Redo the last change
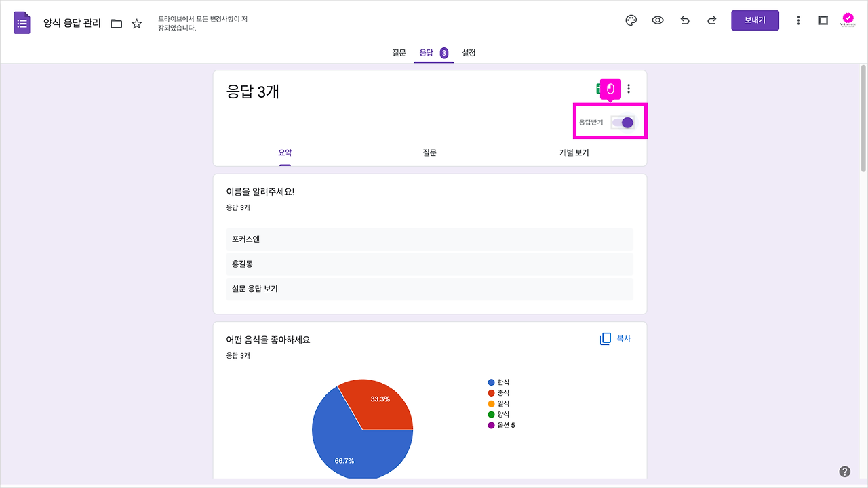 pyautogui.click(x=711, y=20)
